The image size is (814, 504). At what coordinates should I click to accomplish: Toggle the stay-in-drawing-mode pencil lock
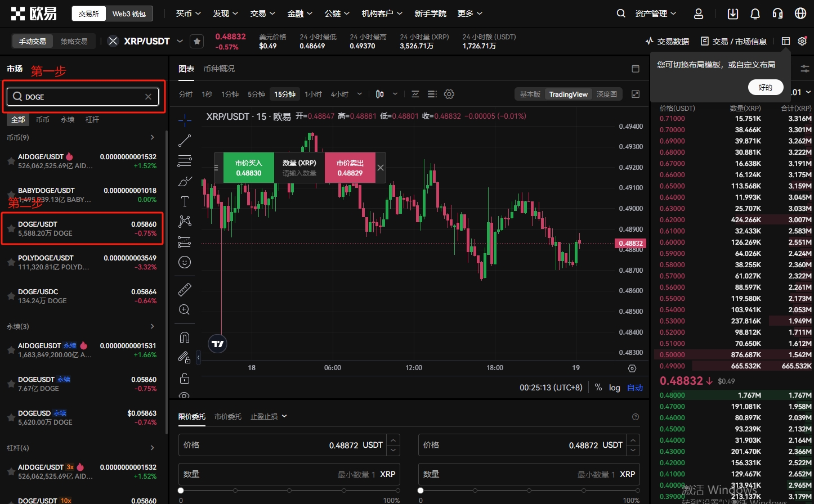pyautogui.click(x=185, y=358)
